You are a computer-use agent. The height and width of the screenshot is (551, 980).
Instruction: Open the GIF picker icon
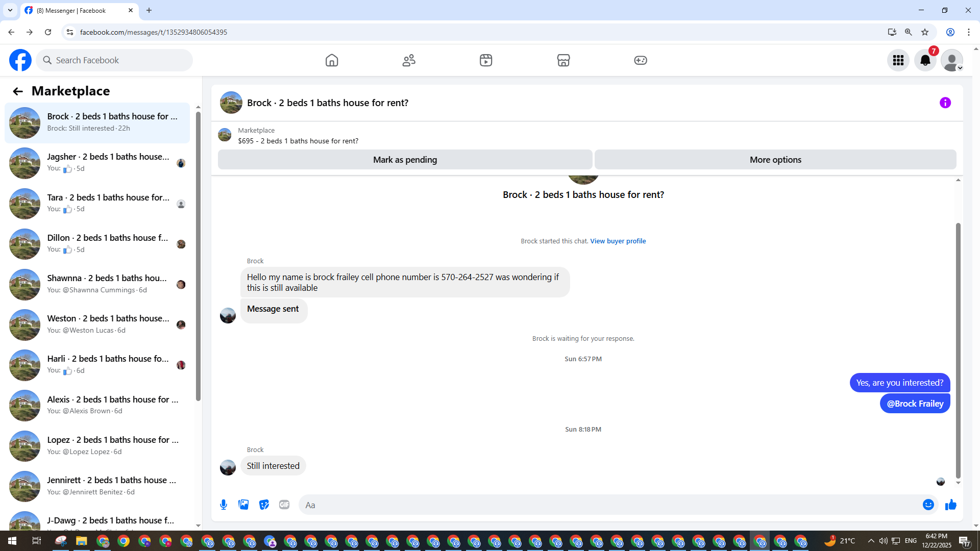pyautogui.click(x=284, y=505)
